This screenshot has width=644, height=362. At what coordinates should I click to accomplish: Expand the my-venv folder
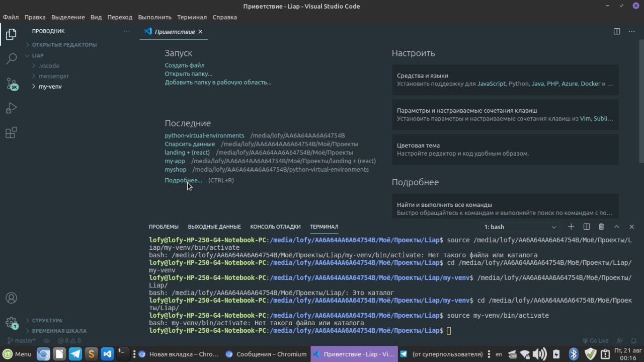[x=50, y=87]
